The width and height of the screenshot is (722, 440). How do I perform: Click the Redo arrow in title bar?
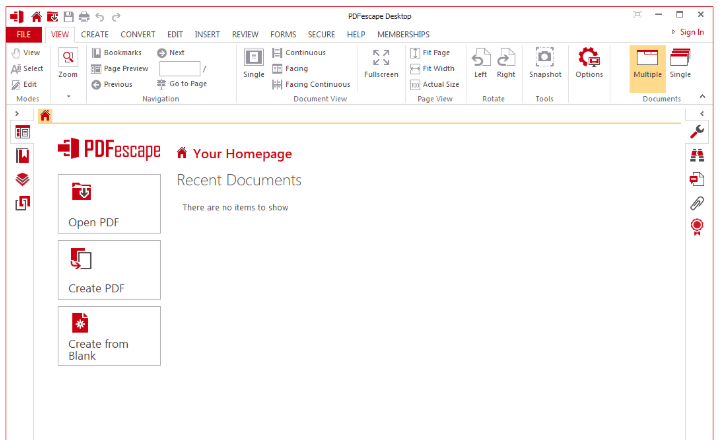[116, 17]
